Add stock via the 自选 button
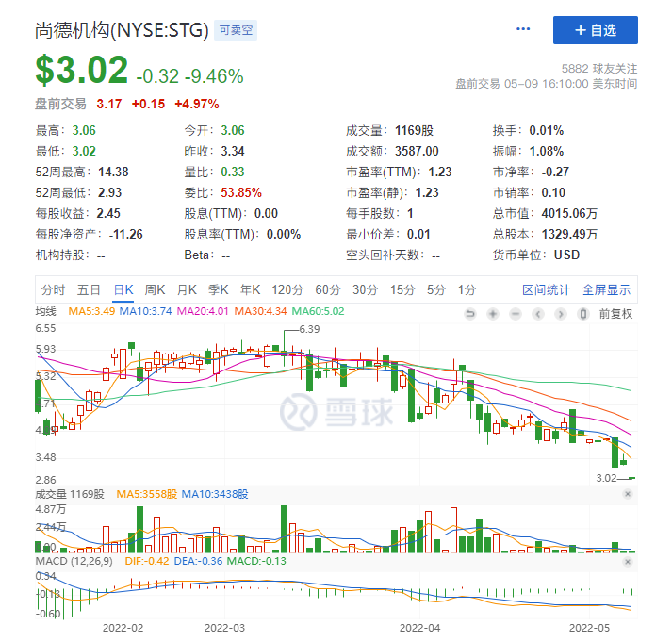 tap(596, 30)
